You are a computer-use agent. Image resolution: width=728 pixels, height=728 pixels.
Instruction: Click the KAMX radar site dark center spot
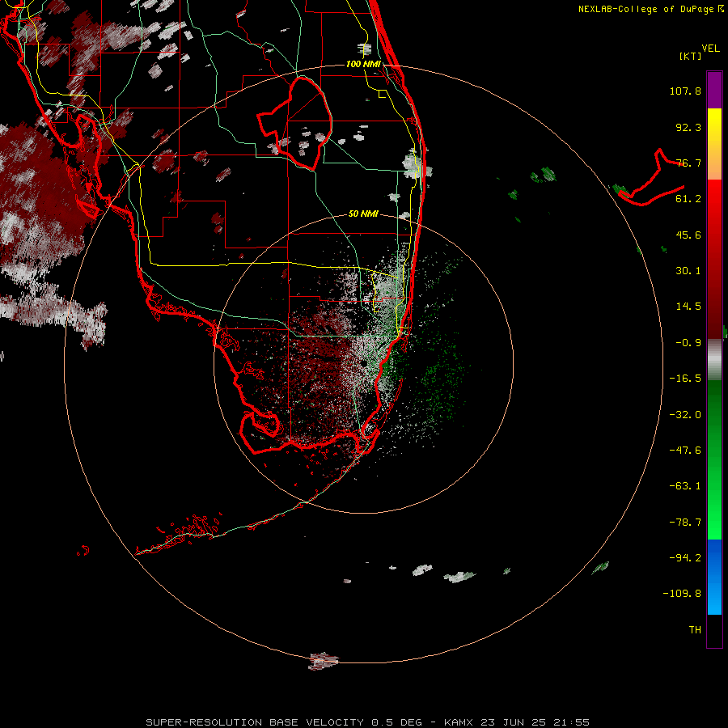[363, 363]
